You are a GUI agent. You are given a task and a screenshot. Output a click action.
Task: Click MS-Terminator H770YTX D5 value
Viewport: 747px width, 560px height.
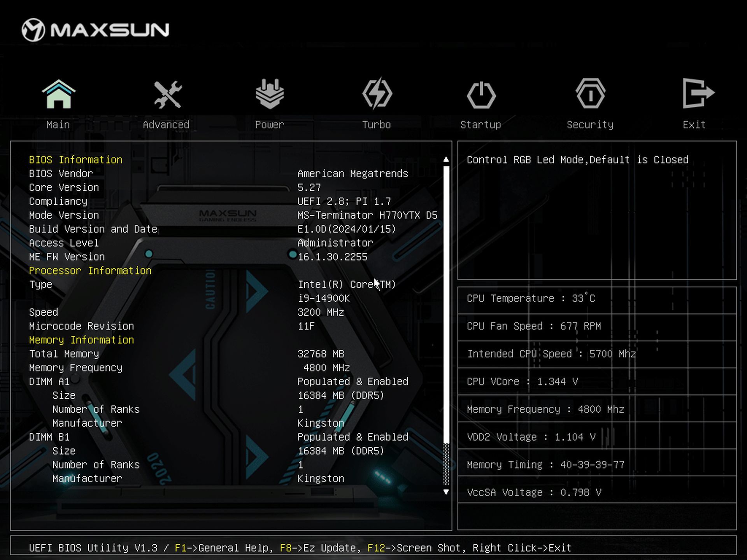[x=368, y=215]
